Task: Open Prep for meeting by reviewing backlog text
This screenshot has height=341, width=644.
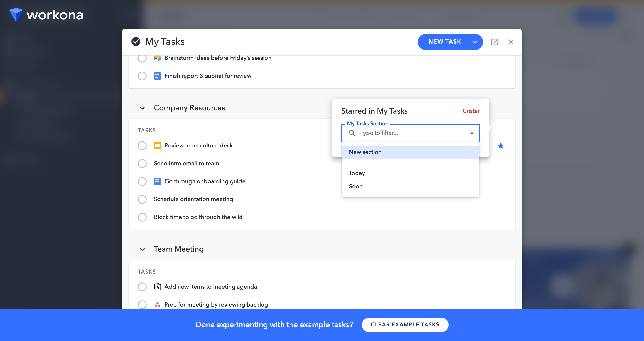Action: 216,305
